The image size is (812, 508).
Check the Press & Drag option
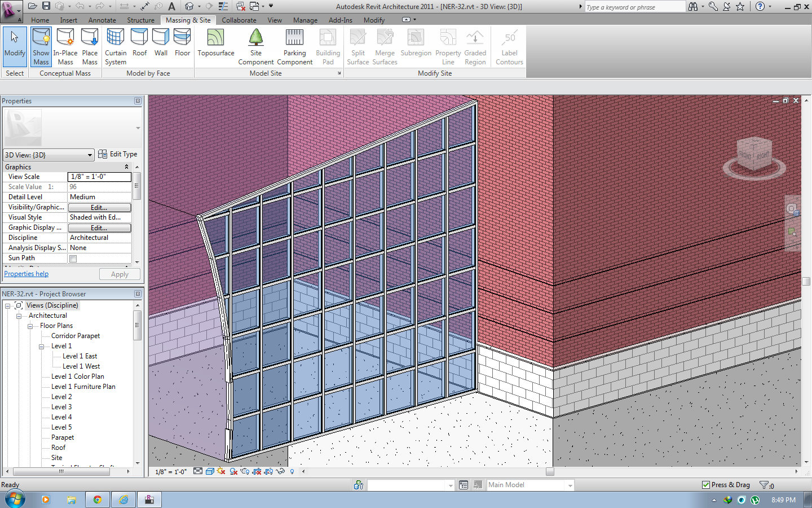[706, 484]
